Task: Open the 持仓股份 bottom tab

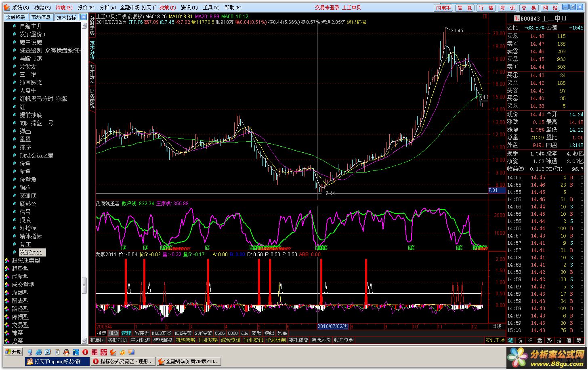Action: pos(321,340)
